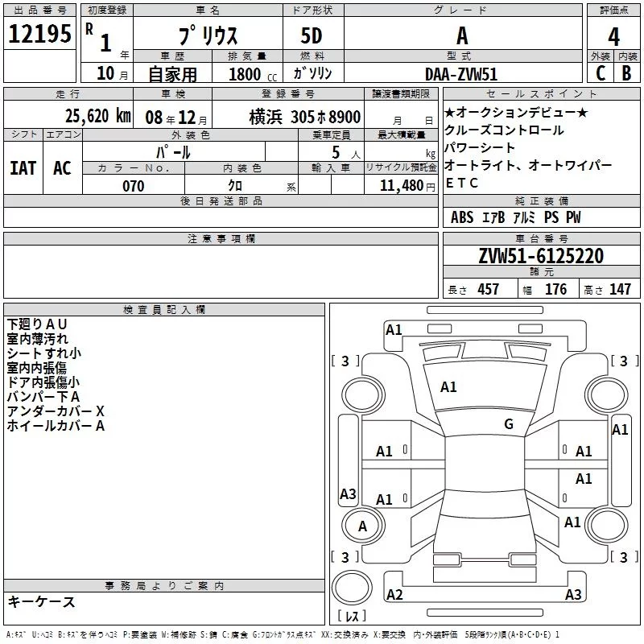This screenshot has width=644, height=644.
Task: Click inspector note ドア内張傷小
Action: 43,382
